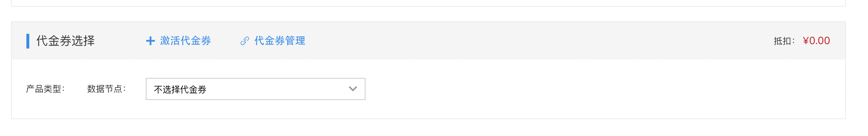This screenshot has height=136, width=868.
Task: Open the voucher selection combo box
Action: click(x=256, y=89)
